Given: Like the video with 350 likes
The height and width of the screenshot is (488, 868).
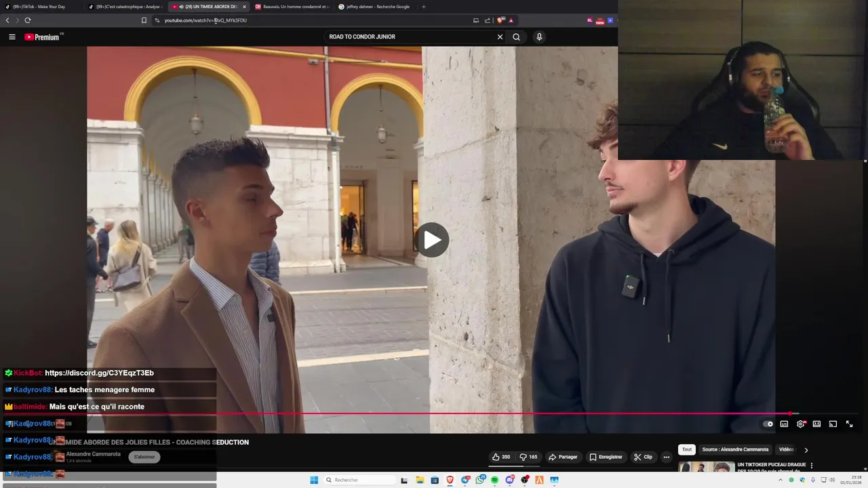Looking at the screenshot, I should 501,457.
